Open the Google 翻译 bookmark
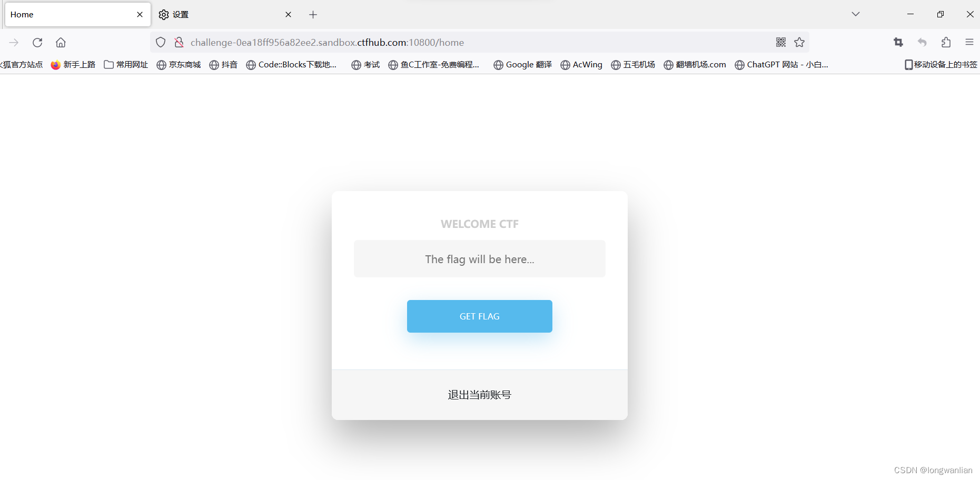980x480 pixels. 522,64
